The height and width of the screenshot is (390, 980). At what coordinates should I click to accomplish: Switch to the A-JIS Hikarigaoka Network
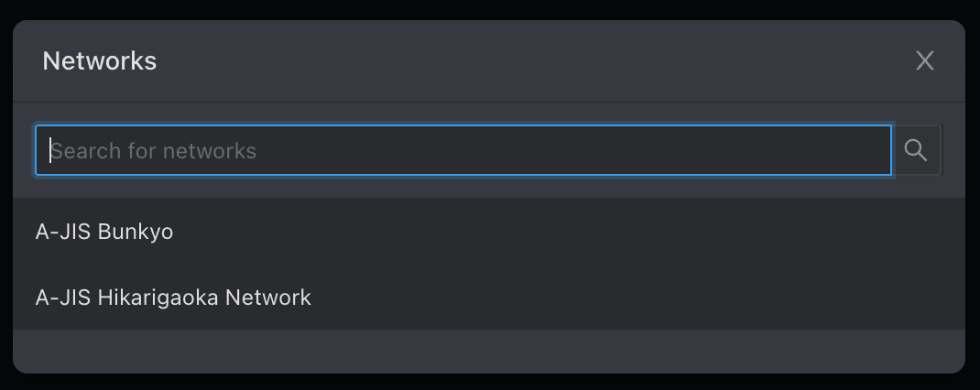click(x=173, y=298)
